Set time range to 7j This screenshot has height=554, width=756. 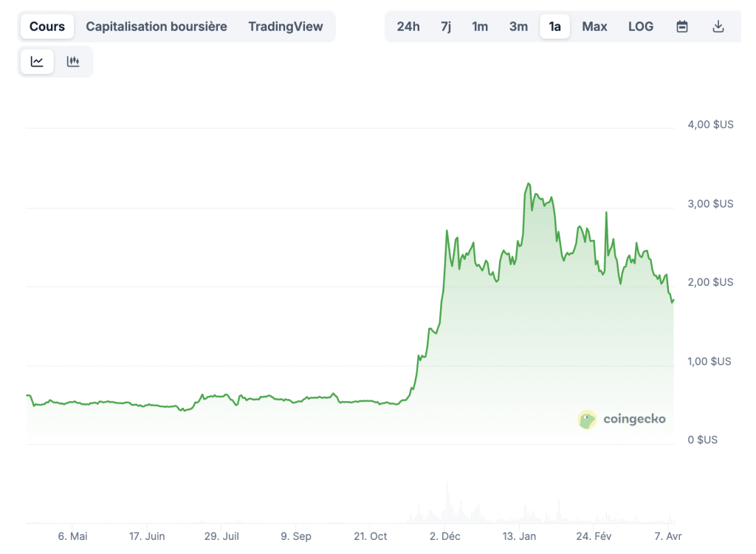[x=446, y=27]
